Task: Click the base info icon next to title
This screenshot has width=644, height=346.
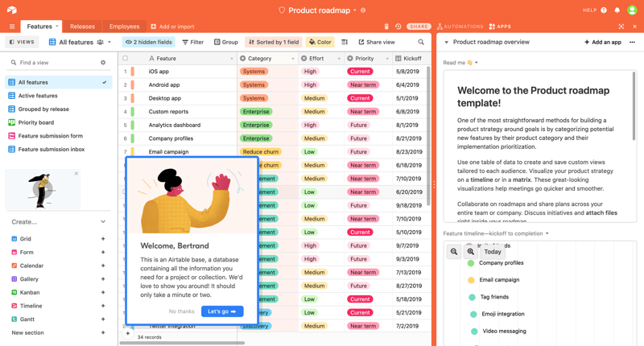Action: tap(363, 10)
